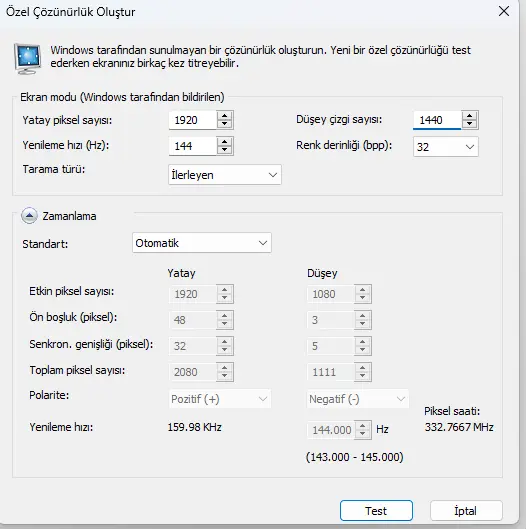526x529 pixels.
Task: Click Yatay Ön boşluk field showing 48
Action: click(192, 320)
